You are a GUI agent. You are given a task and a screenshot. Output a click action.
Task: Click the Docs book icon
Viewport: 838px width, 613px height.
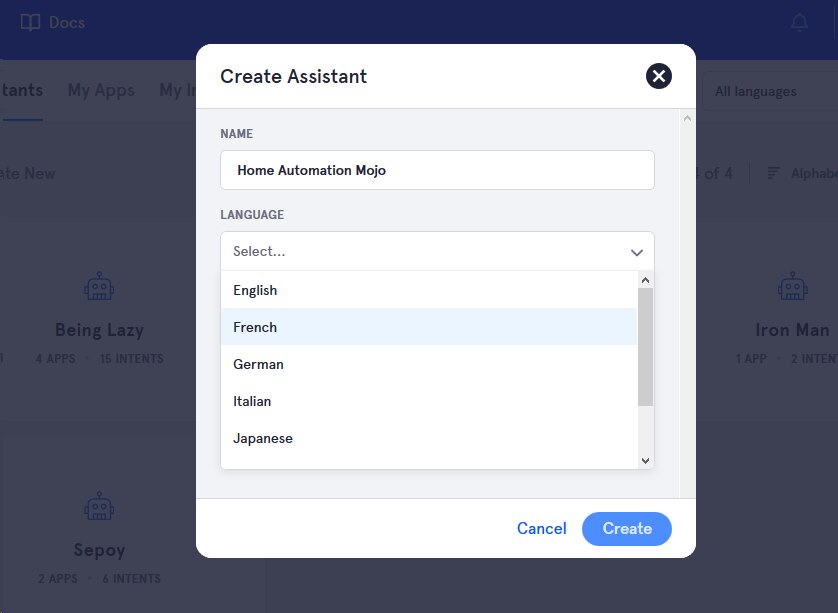point(31,22)
